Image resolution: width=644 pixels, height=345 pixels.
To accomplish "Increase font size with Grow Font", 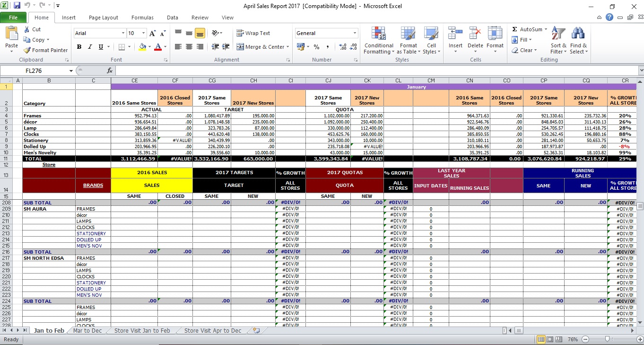I will (x=152, y=34).
